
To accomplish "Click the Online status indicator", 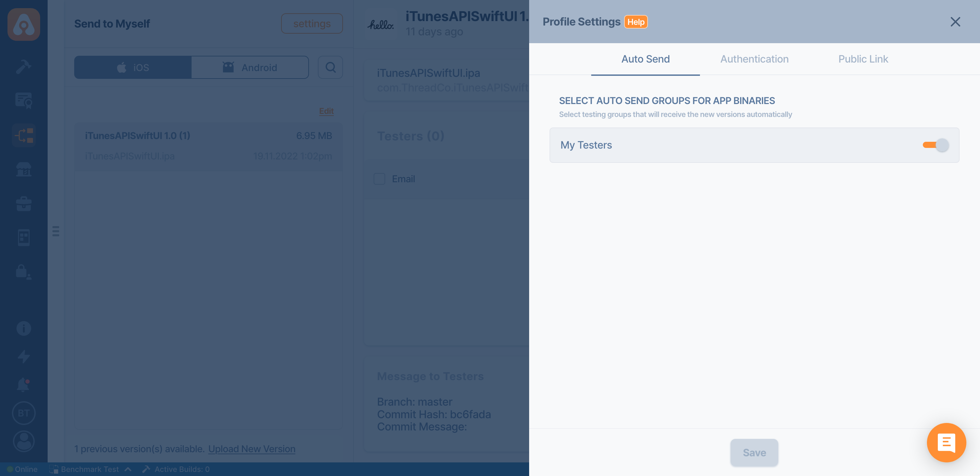I will (22, 469).
